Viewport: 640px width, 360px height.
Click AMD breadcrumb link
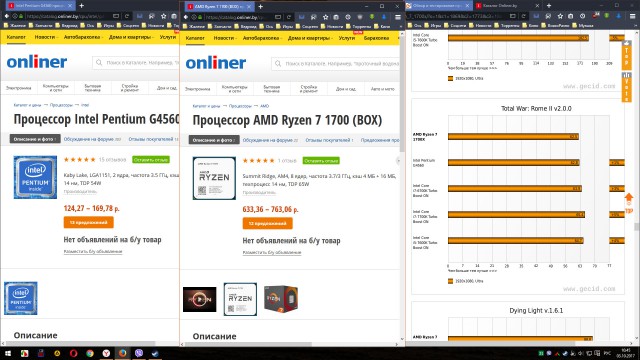pyautogui.click(x=264, y=106)
